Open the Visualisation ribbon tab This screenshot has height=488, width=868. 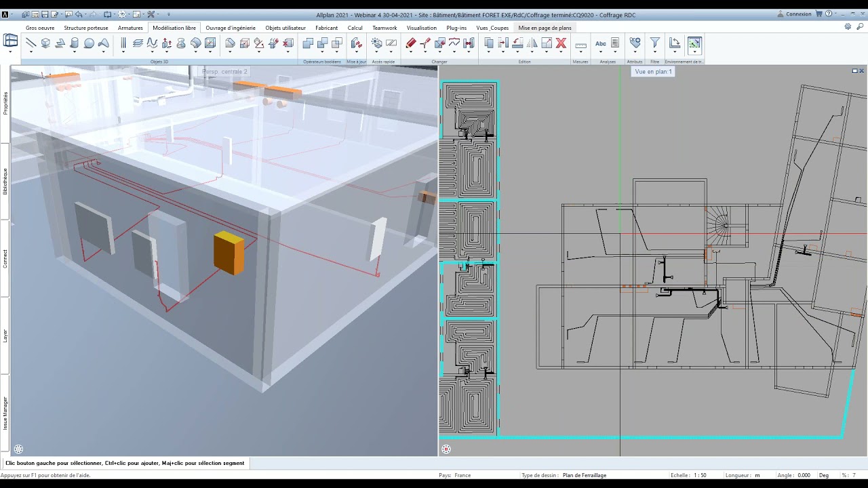(x=422, y=28)
